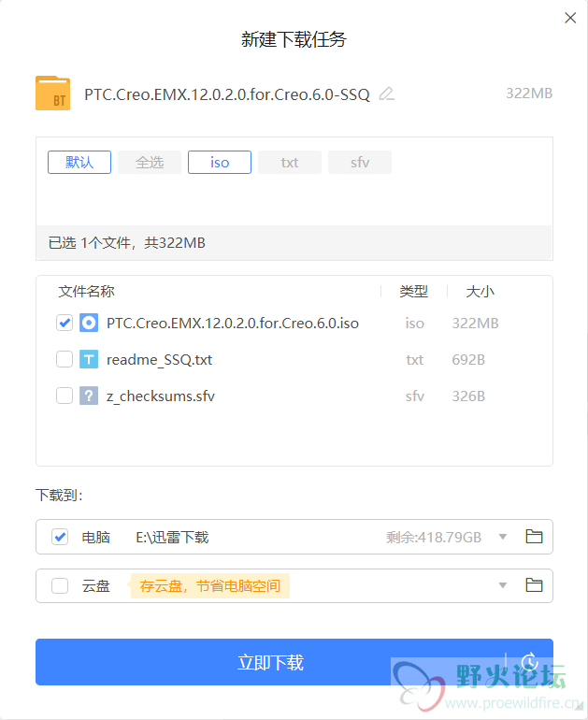588x720 pixels.
Task: Toggle the sfv file type filter
Action: pos(360,162)
